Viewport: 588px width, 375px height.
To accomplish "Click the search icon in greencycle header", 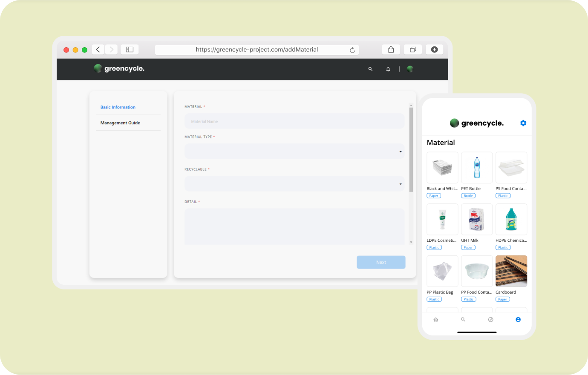I will tap(370, 69).
